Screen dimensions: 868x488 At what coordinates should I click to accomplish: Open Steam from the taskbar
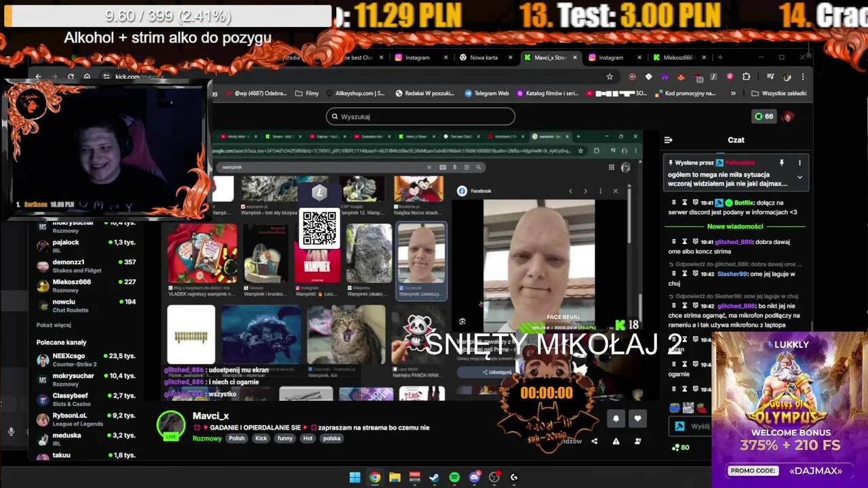tap(435, 477)
